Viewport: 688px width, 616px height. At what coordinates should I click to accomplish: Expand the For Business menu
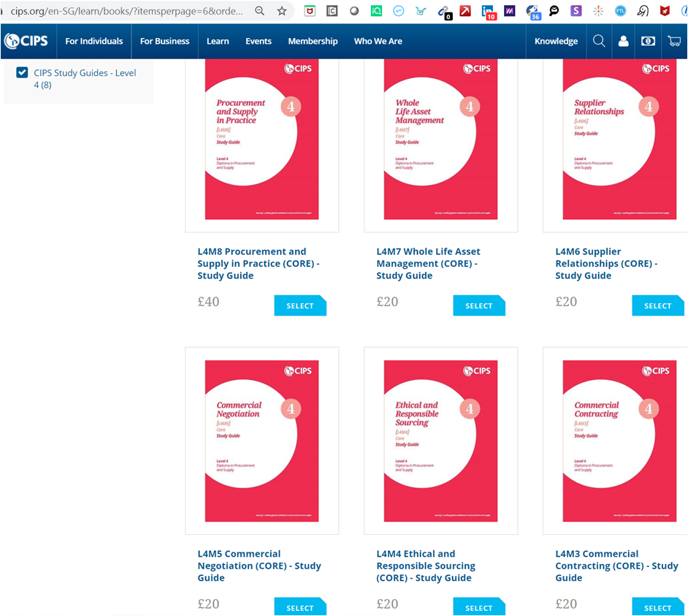point(164,42)
